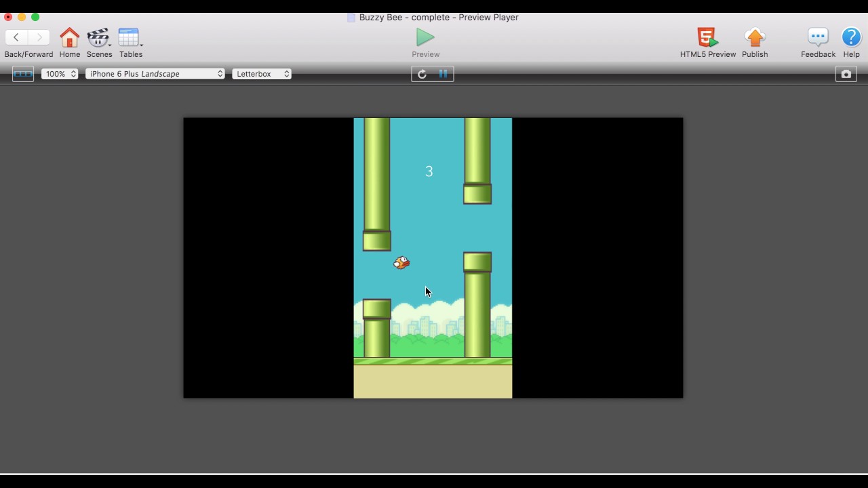Open the Letterbox scaling dropdown
Image resolution: width=868 pixels, height=488 pixels.
click(x=262, y=74)
